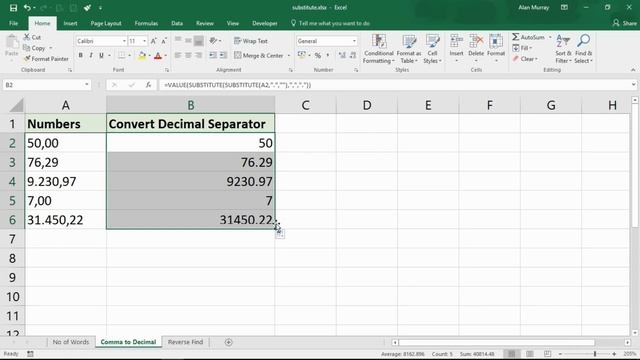The width and height of the screenshot is (640, 360).
Task: Click the Delete cells icon
Action: (476, 42)
